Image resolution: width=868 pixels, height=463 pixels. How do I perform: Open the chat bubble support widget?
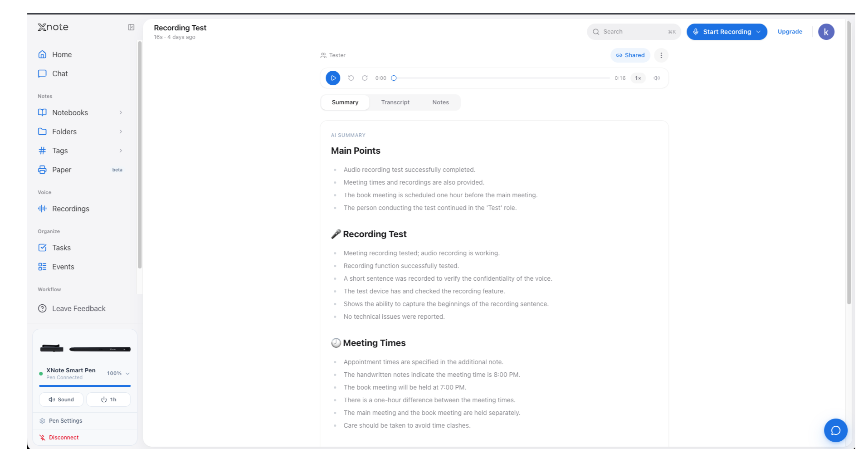coord(835,430)
